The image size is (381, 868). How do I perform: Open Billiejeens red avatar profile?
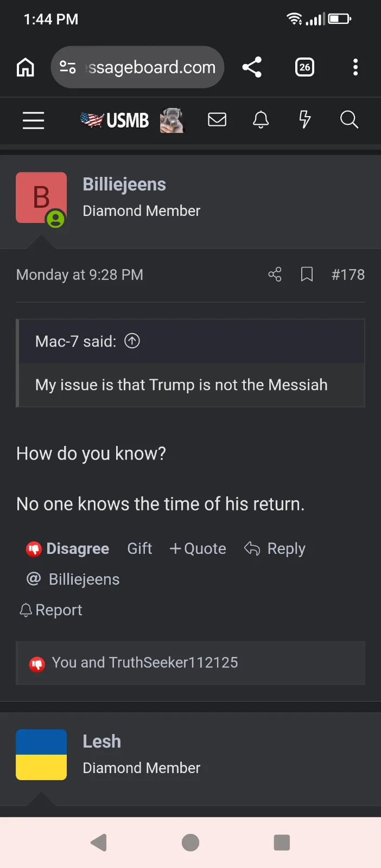coord(41,197)
